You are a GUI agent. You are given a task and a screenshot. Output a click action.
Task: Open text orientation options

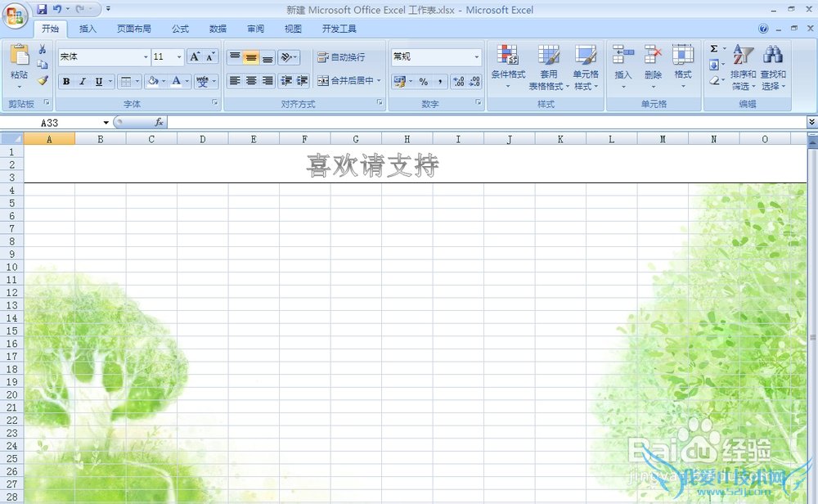[289, 57]
